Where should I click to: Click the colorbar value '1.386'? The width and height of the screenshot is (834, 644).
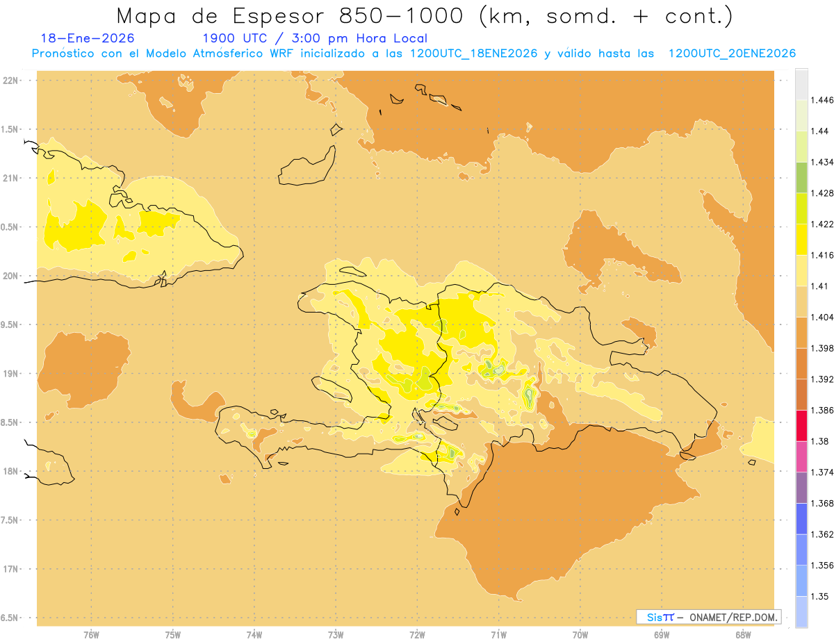822,411
